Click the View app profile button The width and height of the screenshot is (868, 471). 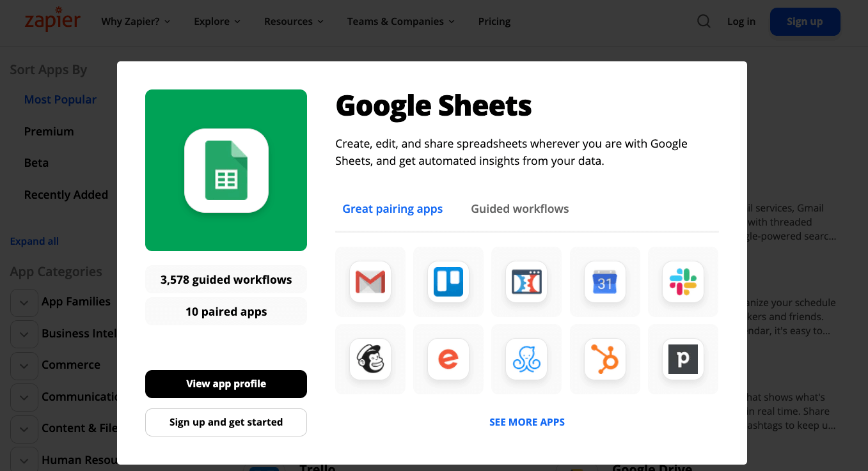[x=226, y=384]
